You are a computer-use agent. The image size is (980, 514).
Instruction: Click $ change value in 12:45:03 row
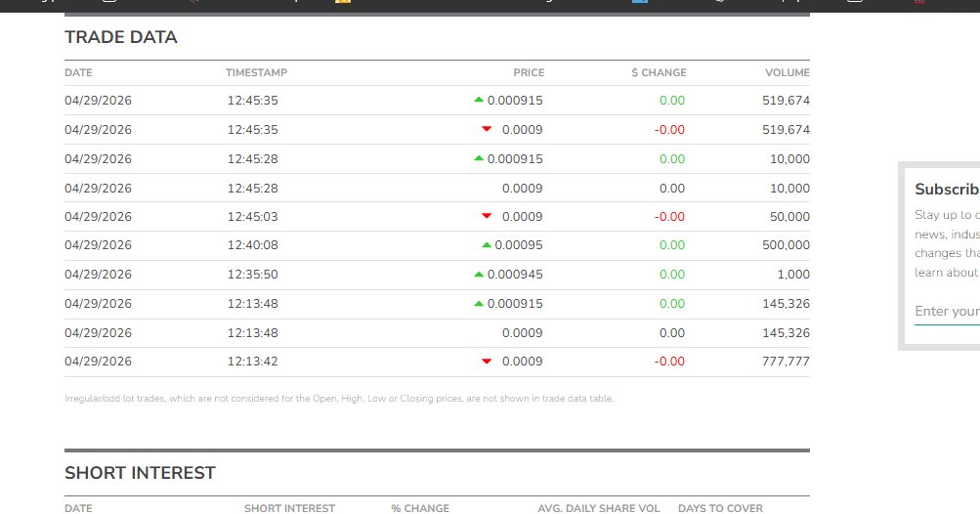click(669, 217)
